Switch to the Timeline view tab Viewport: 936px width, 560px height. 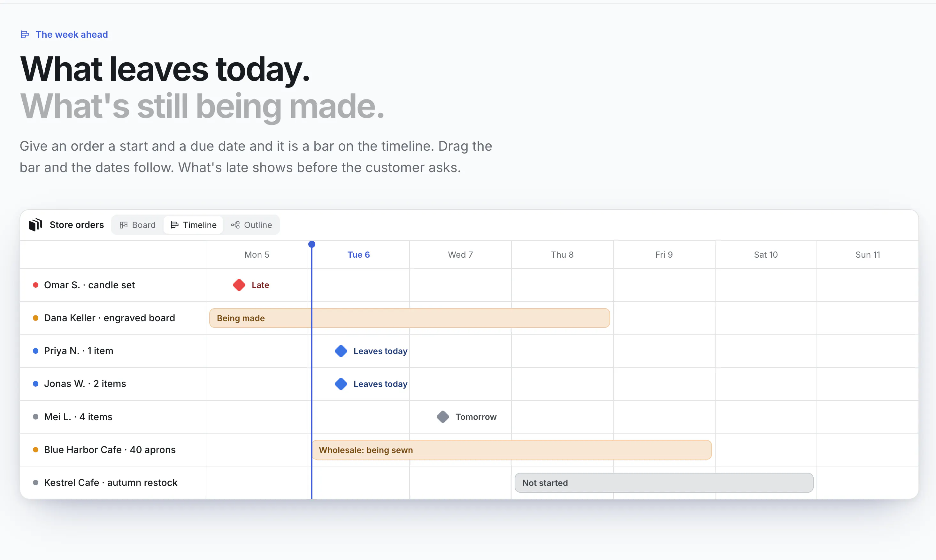click(x=194, y=225)
